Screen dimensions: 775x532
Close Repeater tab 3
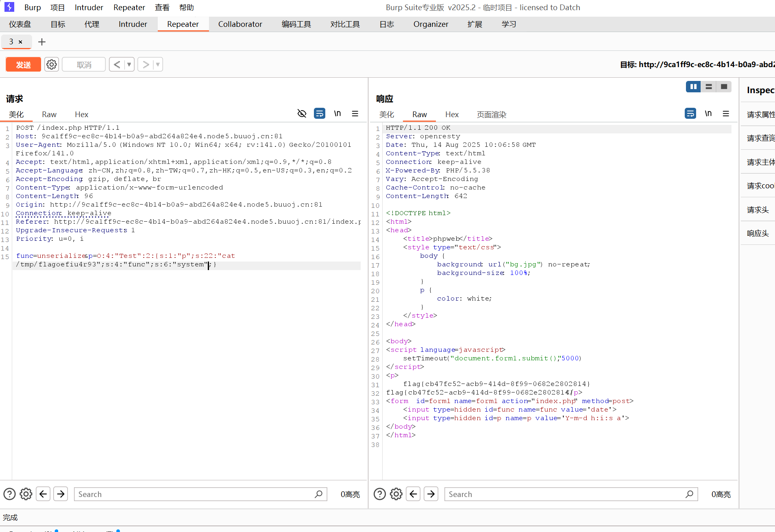[x=20, y=42]
